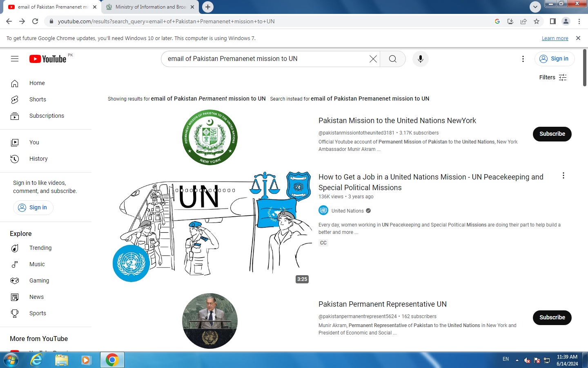Switch to the Ministry of Information tab
Image resolution: width=588 pixels, height=368 pixels.
click(150, 7)
